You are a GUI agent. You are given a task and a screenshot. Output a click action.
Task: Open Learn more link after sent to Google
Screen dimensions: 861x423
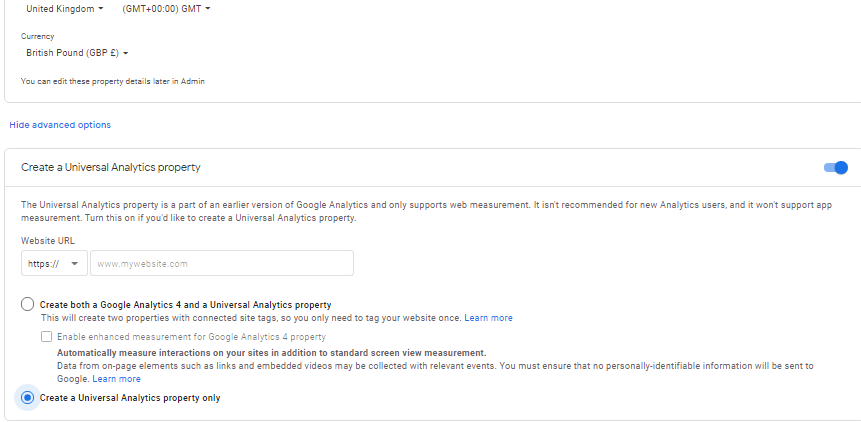pos(116,379)
